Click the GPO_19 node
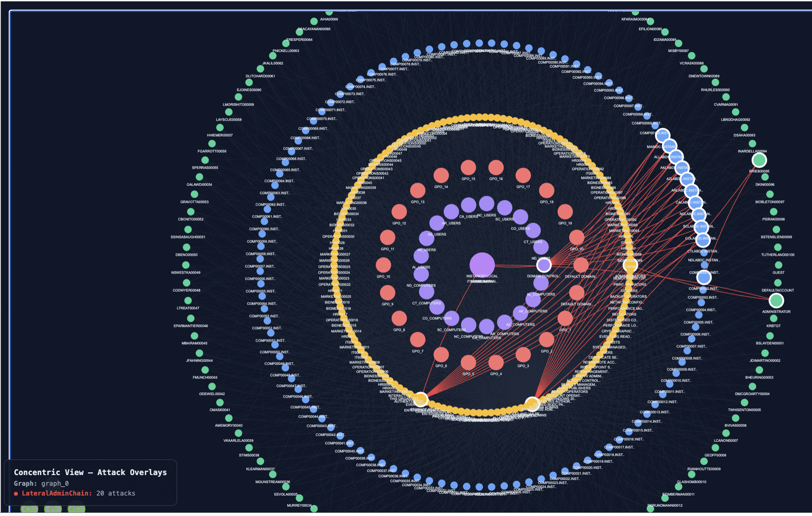This screenshot has width=812, height=516. [565, 212]
